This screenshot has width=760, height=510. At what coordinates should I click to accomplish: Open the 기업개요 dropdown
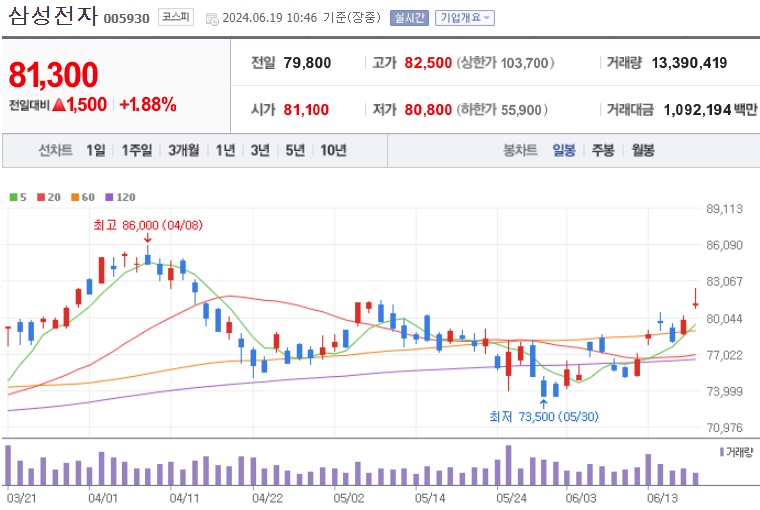tap(464, 18)
